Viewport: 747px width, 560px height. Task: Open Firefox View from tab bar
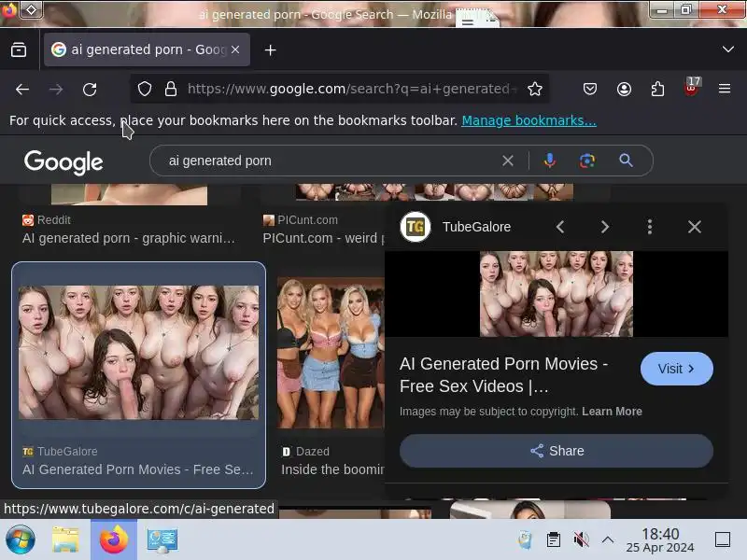coord(19,49)
